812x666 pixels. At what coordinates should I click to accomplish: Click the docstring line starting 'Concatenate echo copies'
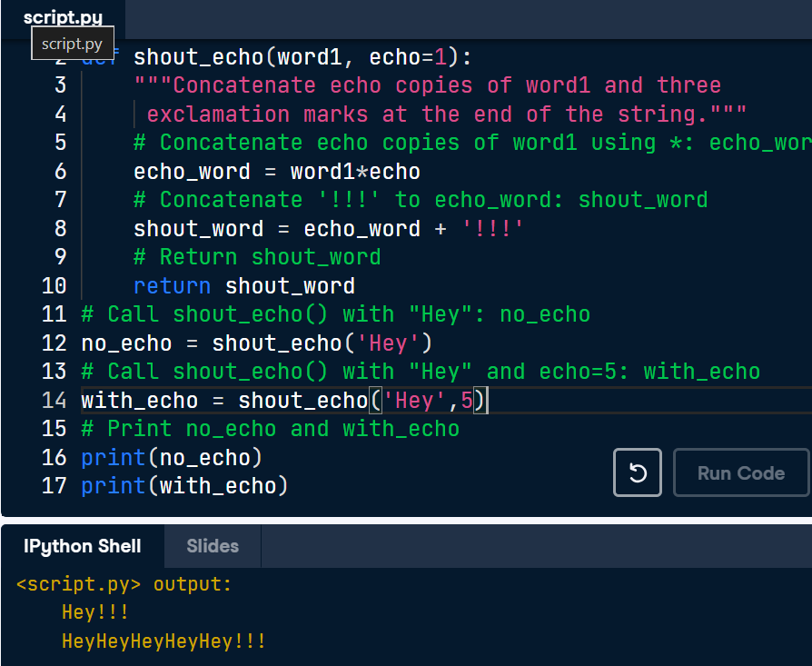[x=427, y=85]
